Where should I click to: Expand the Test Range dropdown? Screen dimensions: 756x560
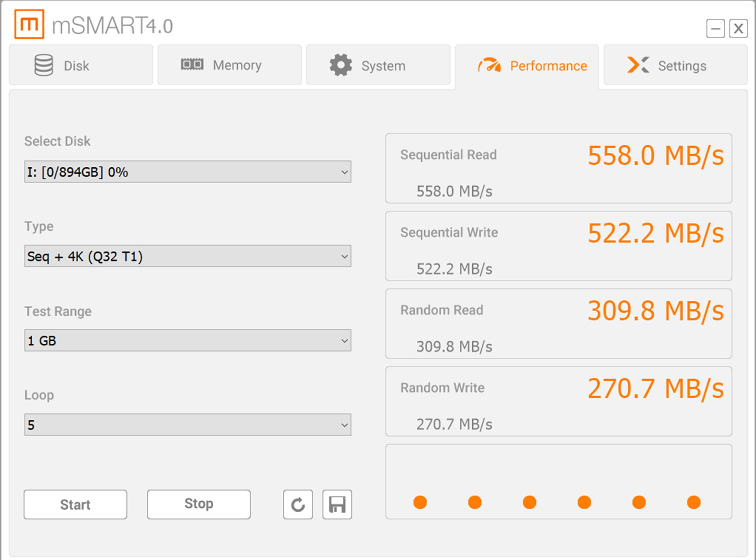[x=187, y=340]
